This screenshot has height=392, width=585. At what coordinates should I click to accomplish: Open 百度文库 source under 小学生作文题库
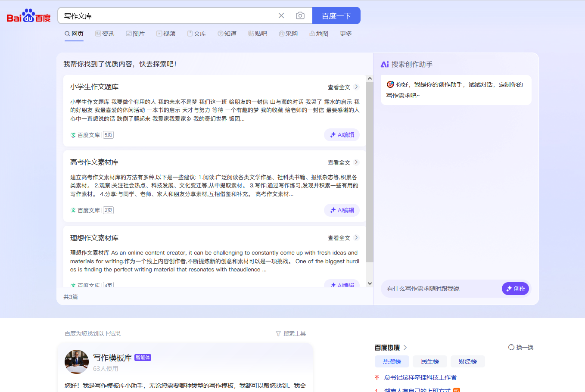pos(85,135)
